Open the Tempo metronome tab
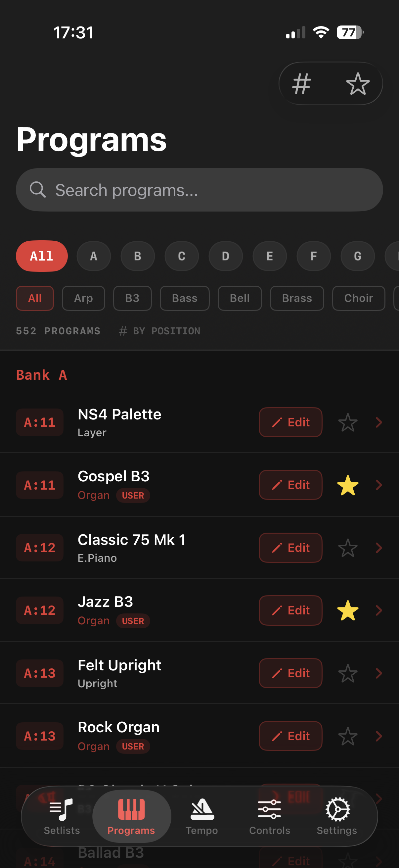The image size is (399, 868). pos(202,815)
